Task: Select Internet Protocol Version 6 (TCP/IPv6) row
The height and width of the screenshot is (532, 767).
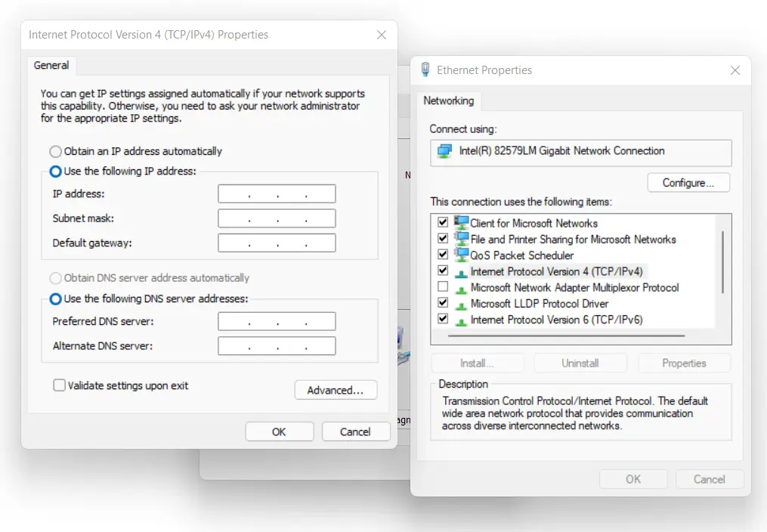Action: [556, 320]
